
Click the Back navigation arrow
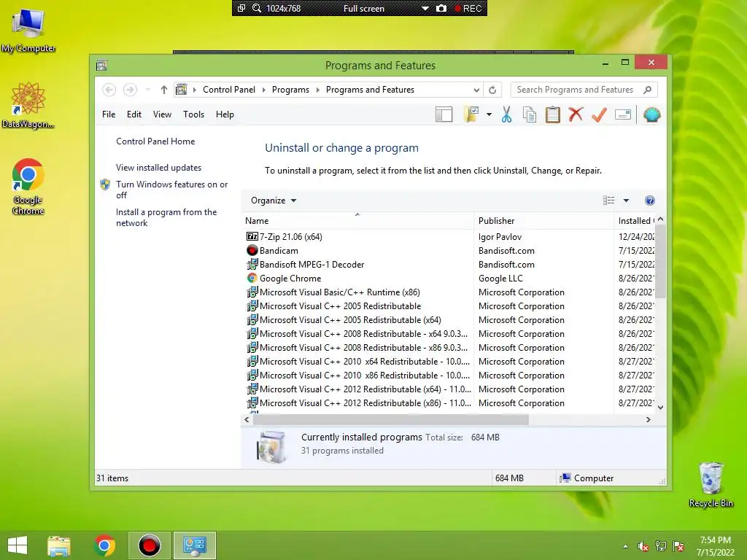click(x=109, y=90)
